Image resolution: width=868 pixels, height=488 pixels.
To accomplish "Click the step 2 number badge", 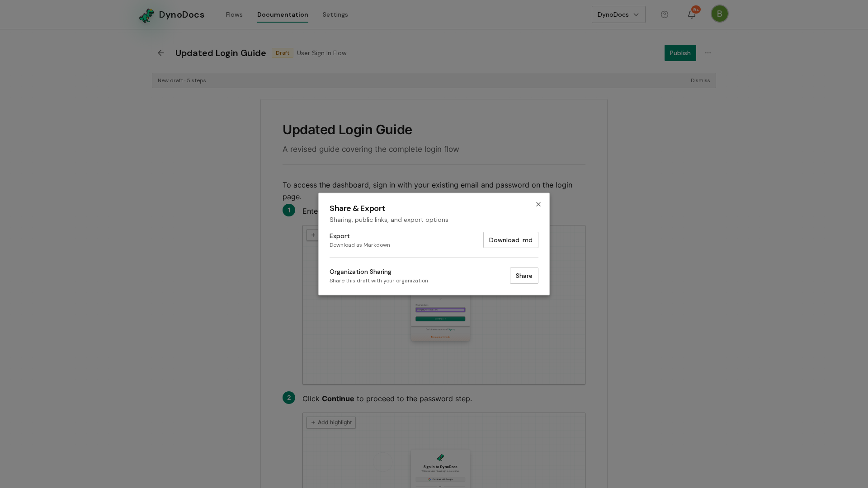I will pos(289,398).
